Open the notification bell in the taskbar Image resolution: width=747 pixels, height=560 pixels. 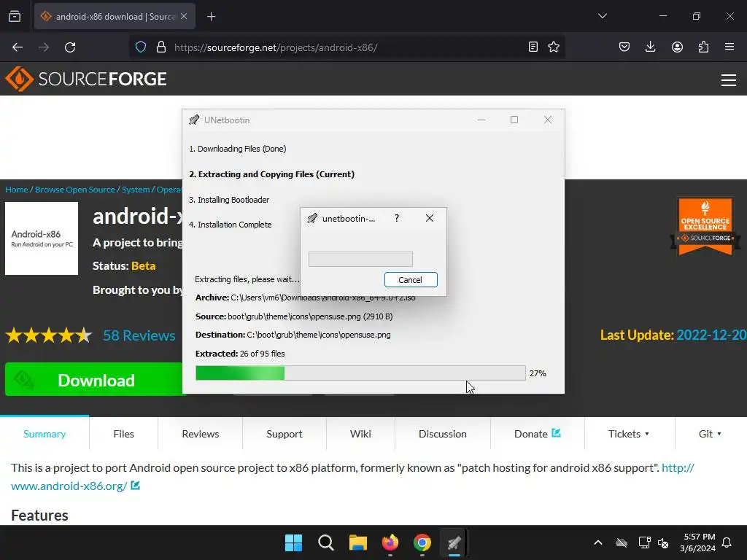(x=727, y=542)
